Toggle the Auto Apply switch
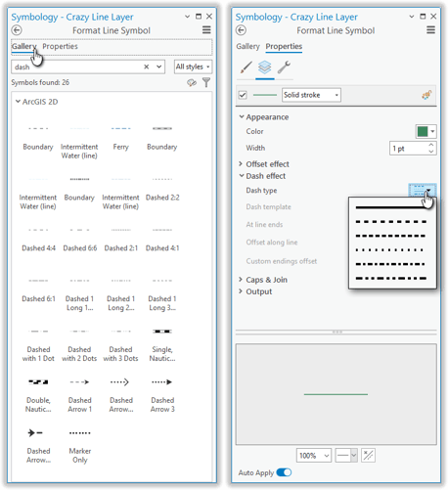 (284, 472)
